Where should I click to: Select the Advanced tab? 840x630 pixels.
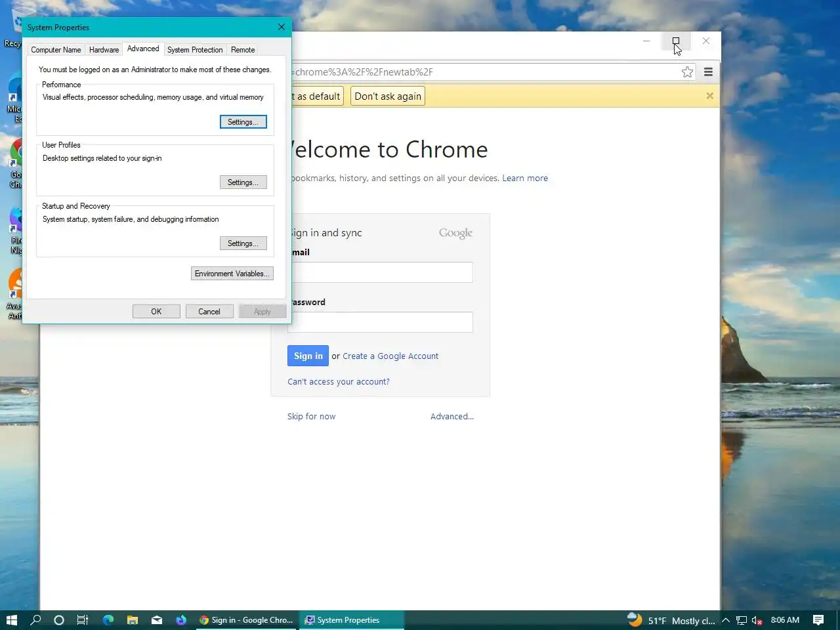pyautogui.click(x=143, y=49)
